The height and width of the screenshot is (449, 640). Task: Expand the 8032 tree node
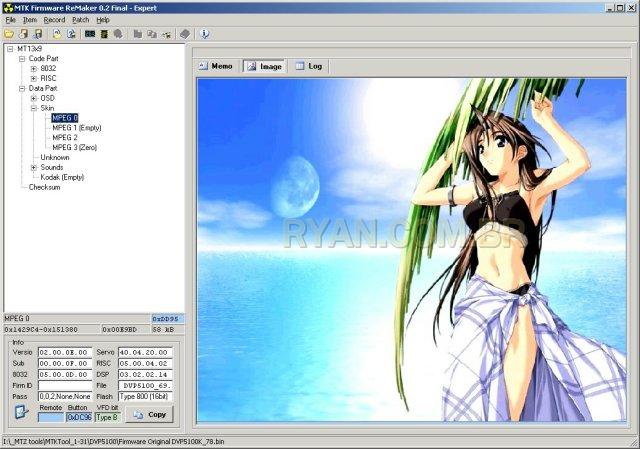click(x=34, y=68)
